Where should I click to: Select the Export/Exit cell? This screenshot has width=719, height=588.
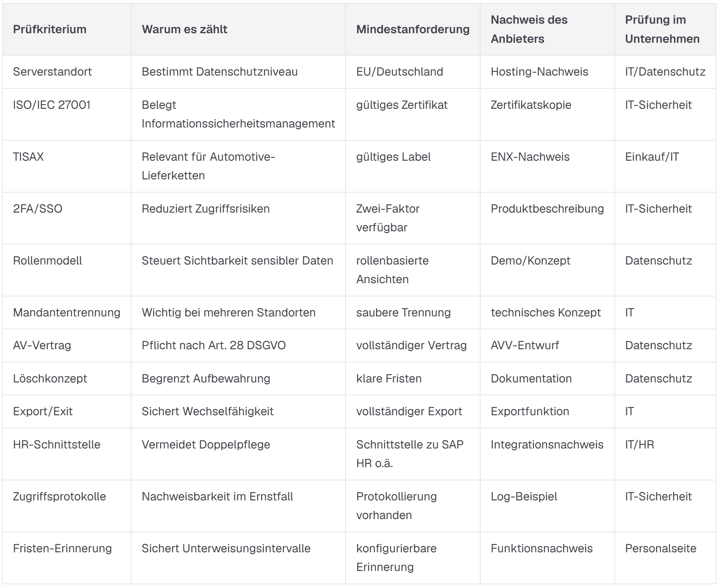click(43, 412)
